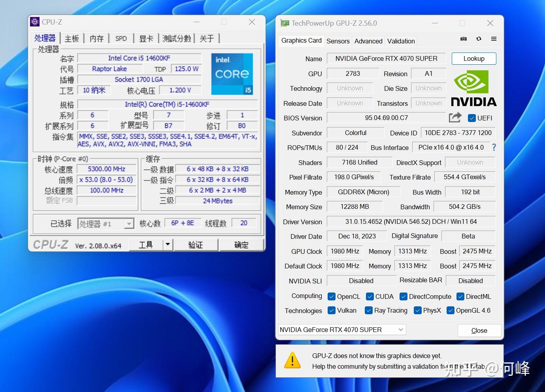Click the Lookup button
This screenshot has height=392, width=545.
coord(473,58)
